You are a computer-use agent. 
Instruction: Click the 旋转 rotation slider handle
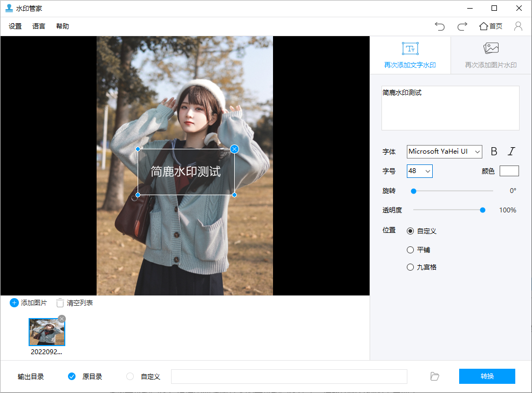click(414, 191)
